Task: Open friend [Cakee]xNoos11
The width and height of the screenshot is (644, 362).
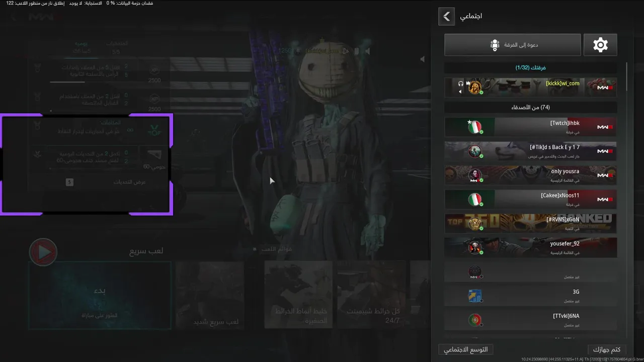Action: point(530,200)
